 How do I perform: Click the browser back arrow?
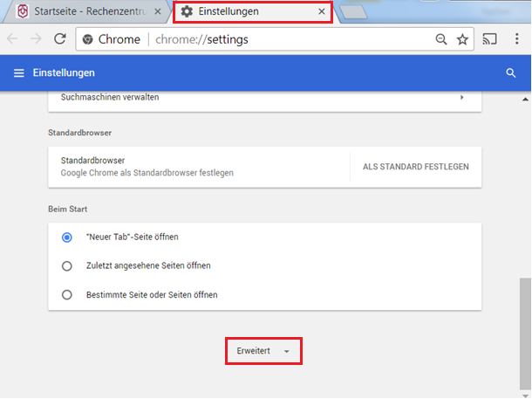13,39
